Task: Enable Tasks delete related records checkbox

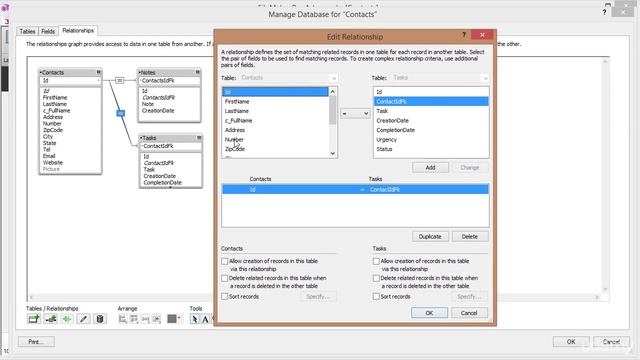Action: pyautogui.click(x=376, y=278)
